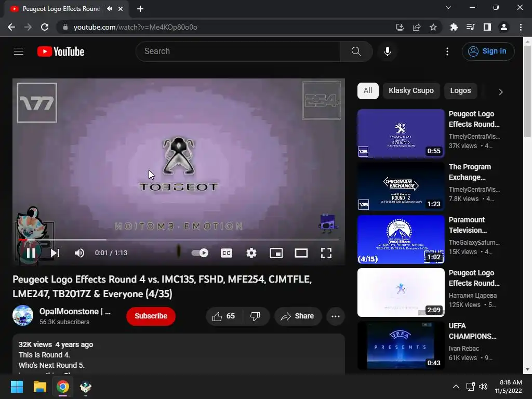The width and height of the screenshot is (532, 399).
Task: Focus the YouTube search field
Action: point(237,51)
